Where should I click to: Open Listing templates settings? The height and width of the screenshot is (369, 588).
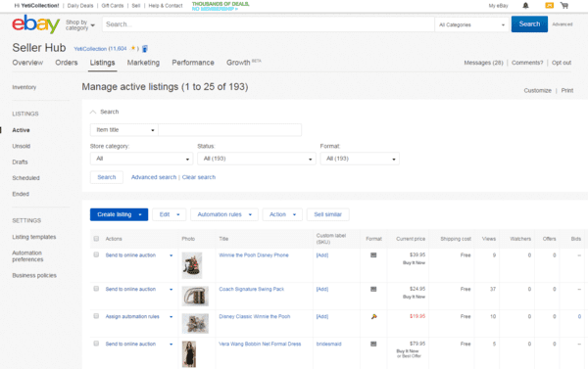point(34,237)
